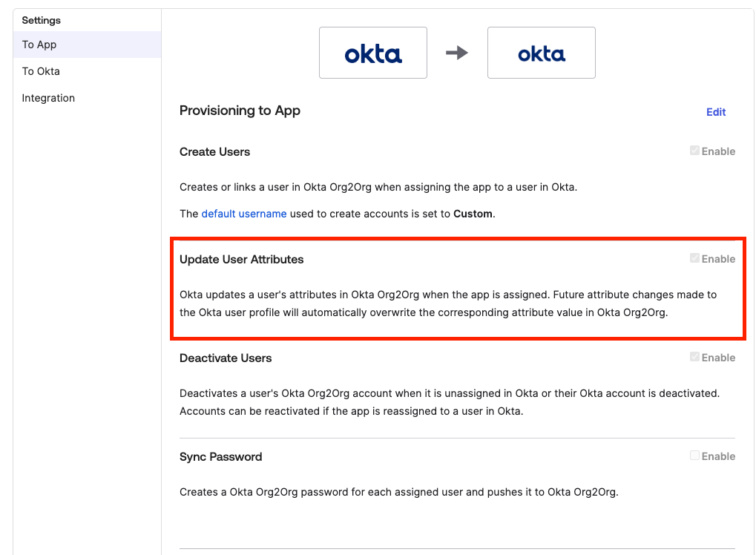756x555 pixels.
Task: Click the Sync Password section title
Action: (220, 456)
